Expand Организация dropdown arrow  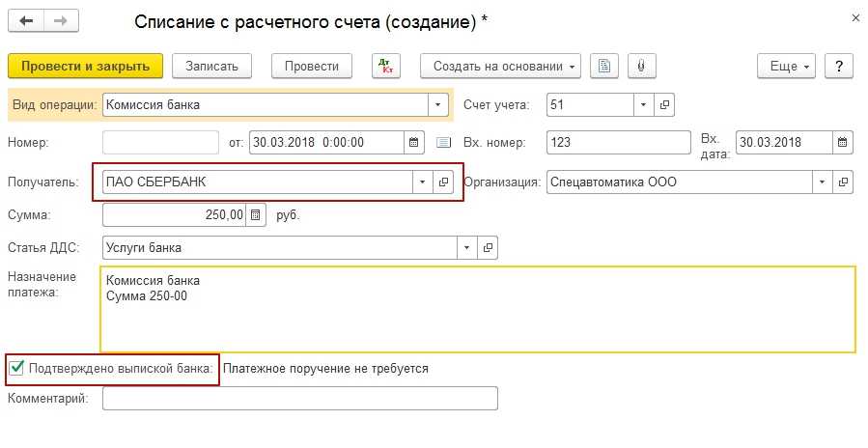tap(822, 182)
